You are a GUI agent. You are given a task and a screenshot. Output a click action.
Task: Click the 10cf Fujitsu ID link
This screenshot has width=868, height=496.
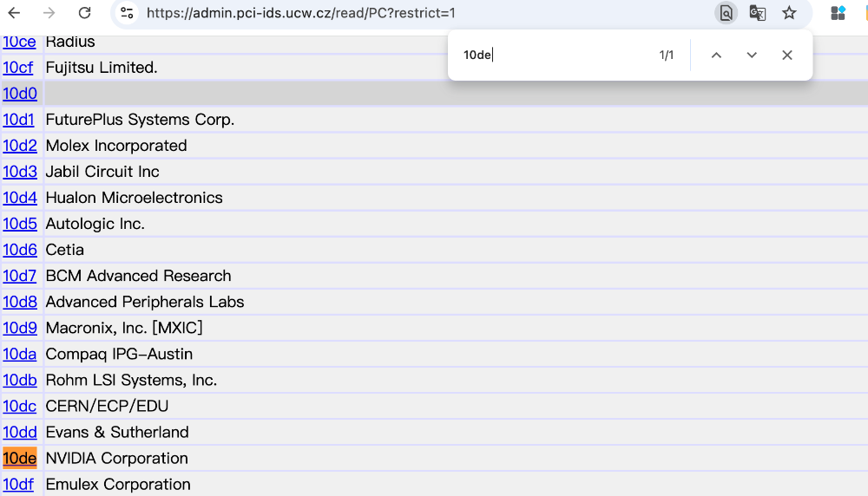[x=18, y=68]
